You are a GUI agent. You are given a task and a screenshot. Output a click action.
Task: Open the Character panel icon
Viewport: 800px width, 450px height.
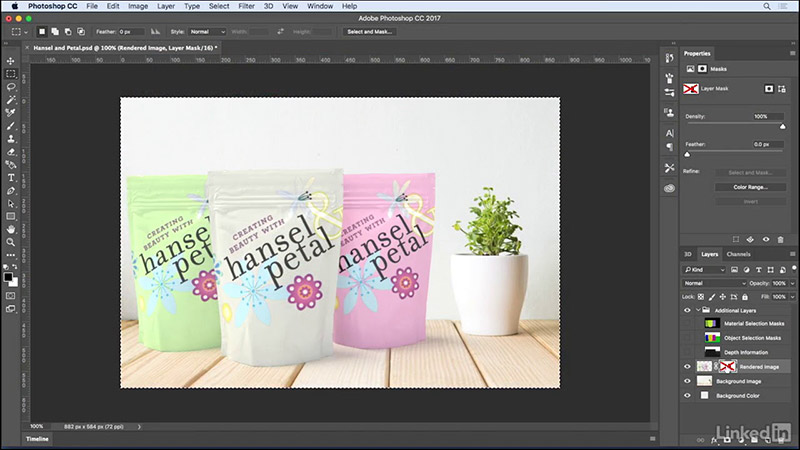click(x=669, y=133)
